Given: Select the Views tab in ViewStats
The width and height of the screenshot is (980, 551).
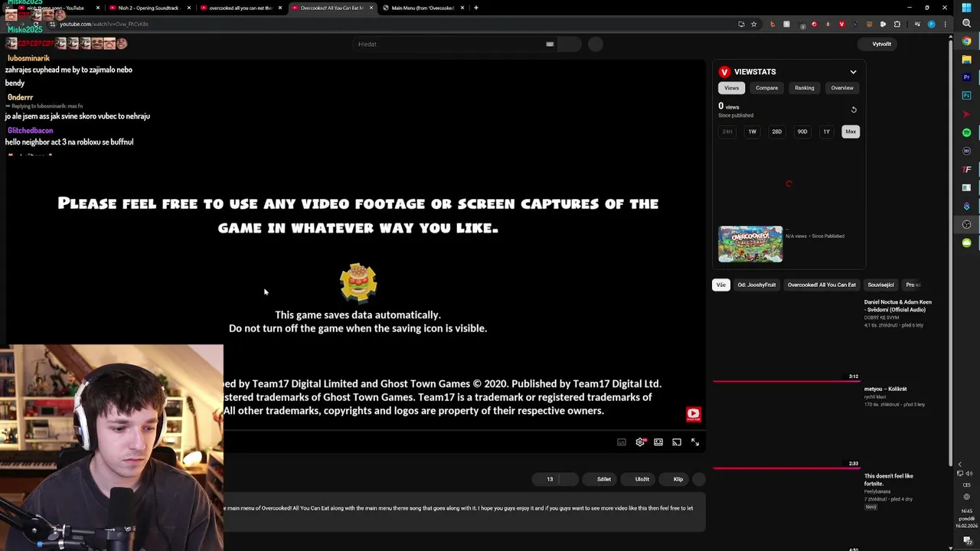Looking at the screenshot, I should point(732,88).
